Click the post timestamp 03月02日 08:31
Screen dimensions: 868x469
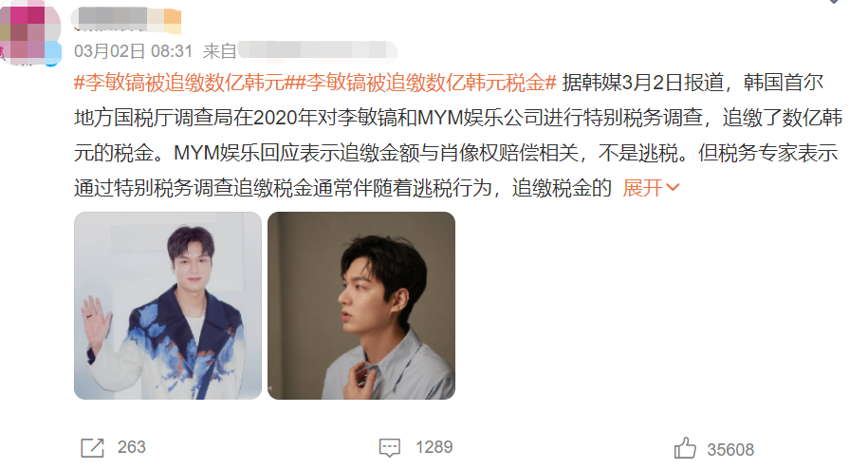(134, 51)
